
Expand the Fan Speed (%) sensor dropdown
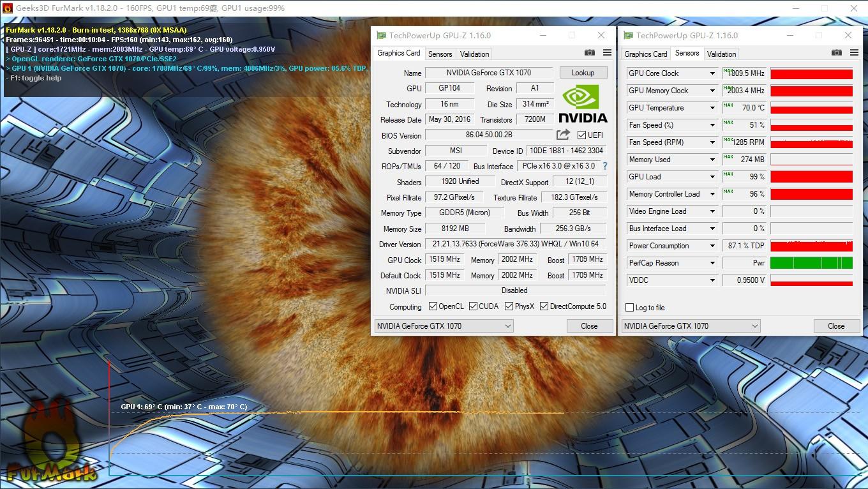click(x=712, y=125)
